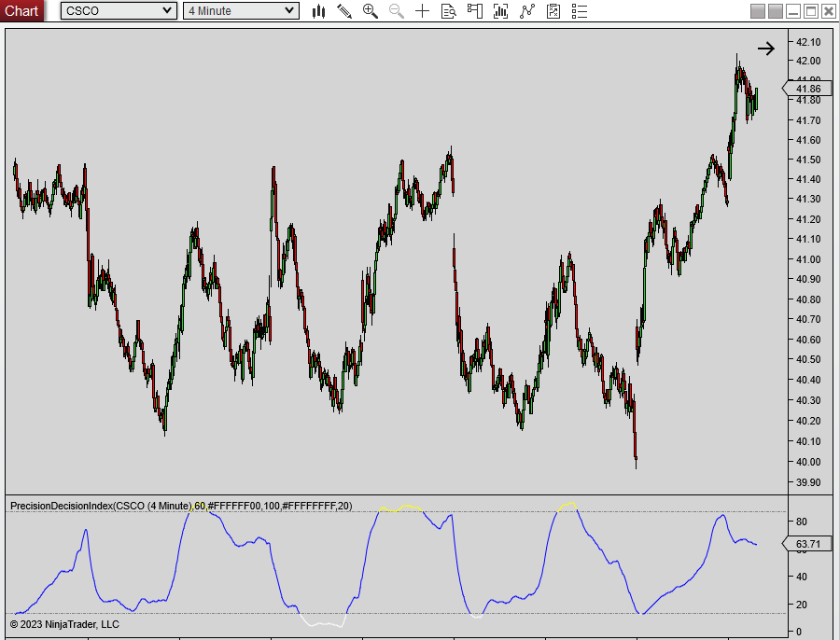Open the 4 Minute interval dropdown
The width and height of the screenshot is (840, 640).
coord(238,10)
